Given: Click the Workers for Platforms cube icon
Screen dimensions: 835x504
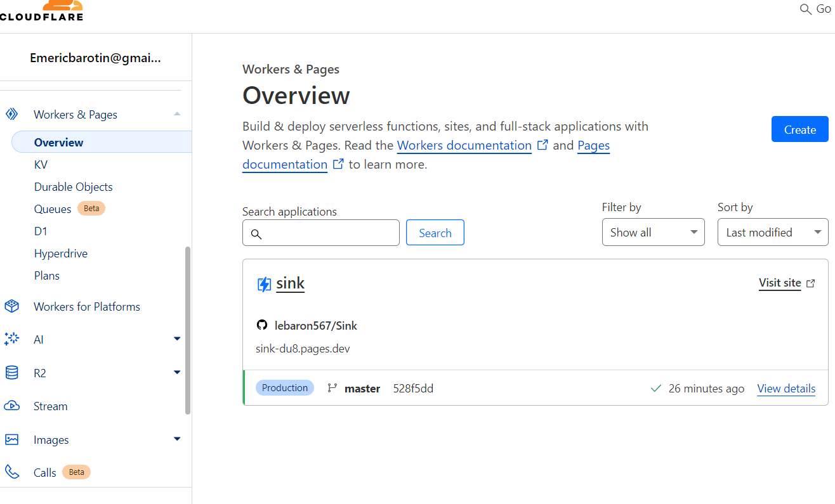Looking at the screenshot, I should 11,306.
